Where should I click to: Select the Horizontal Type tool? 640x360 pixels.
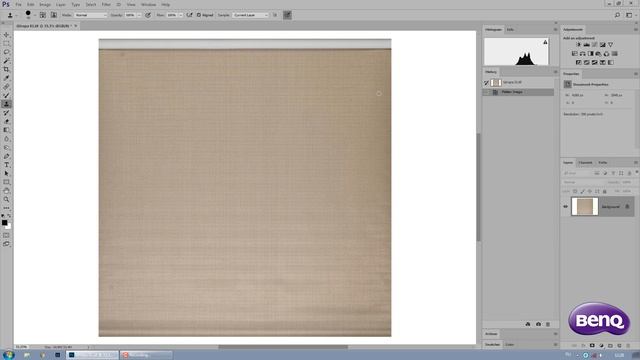pyautogui.click(x=6, y=165)
